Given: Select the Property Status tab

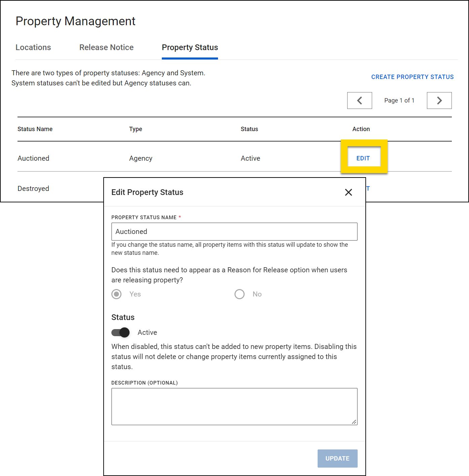Looking at the screenshot, I should [190, 47].
